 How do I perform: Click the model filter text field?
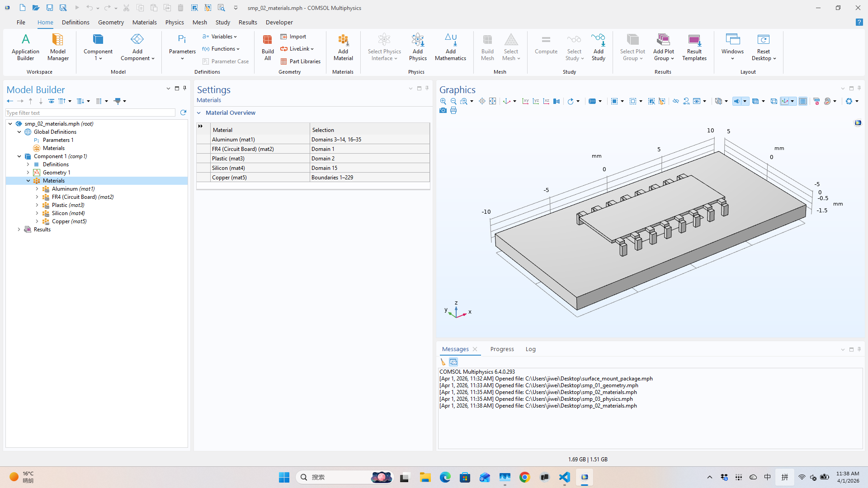(x=90, y=113)
